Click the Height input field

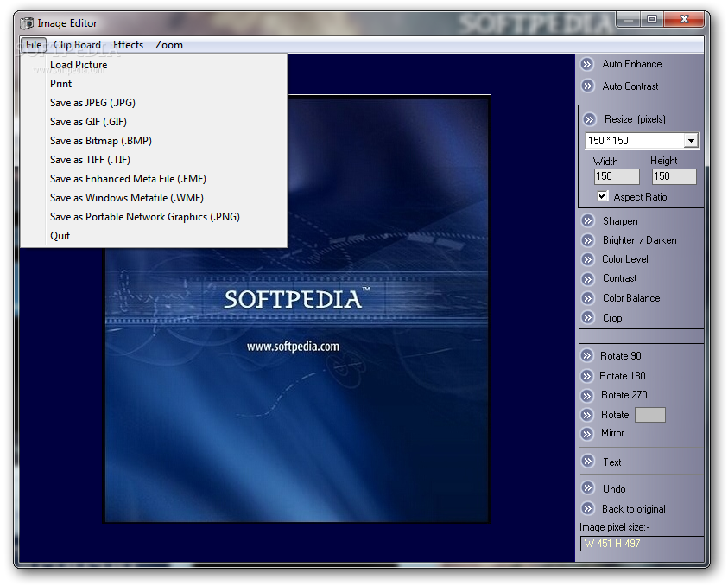pos(674,176)
